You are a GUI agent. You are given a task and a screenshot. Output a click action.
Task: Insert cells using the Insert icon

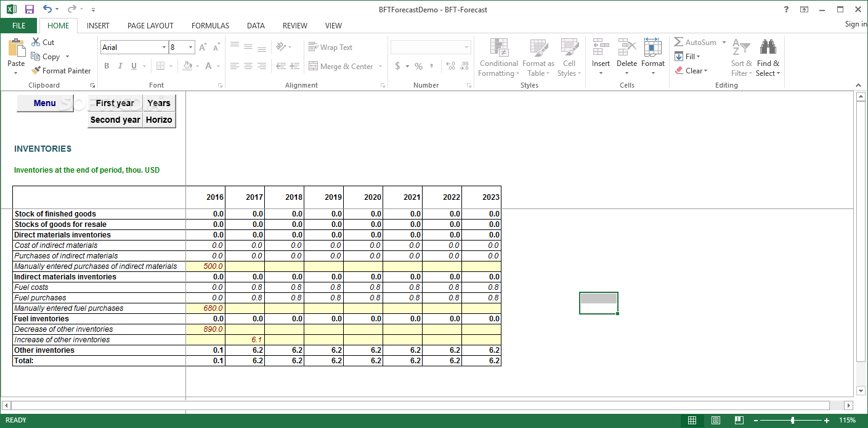pyautogui.click(x=601, y=47)
